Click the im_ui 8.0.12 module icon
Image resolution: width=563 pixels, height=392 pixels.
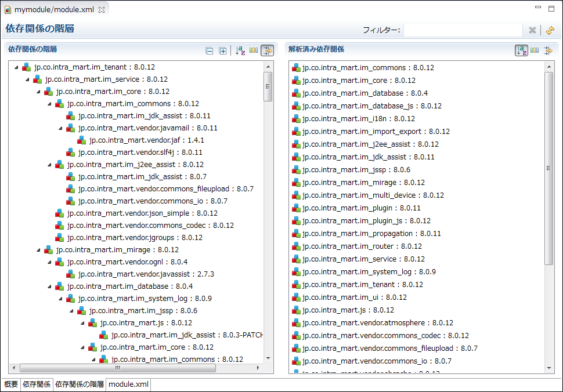[296, 297]
